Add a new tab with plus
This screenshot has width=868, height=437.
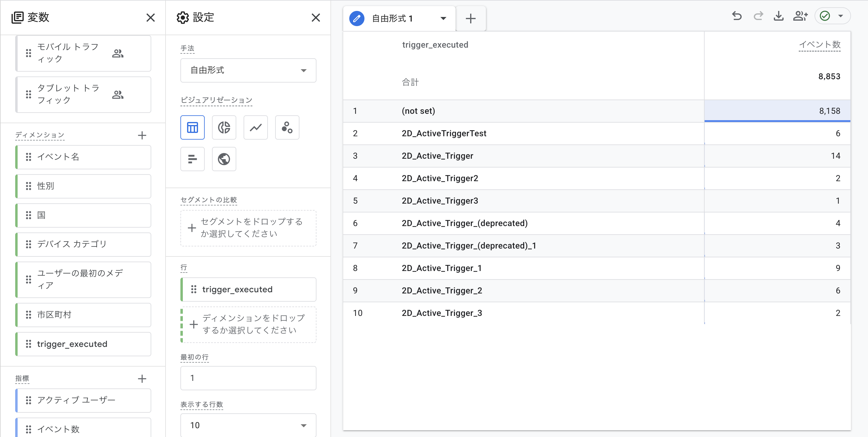471,19
